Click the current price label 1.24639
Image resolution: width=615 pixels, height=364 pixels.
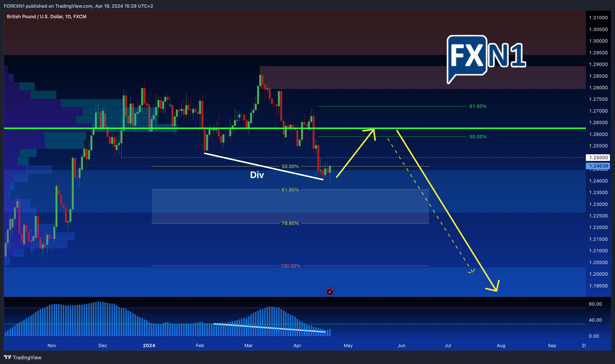point(598,166)
